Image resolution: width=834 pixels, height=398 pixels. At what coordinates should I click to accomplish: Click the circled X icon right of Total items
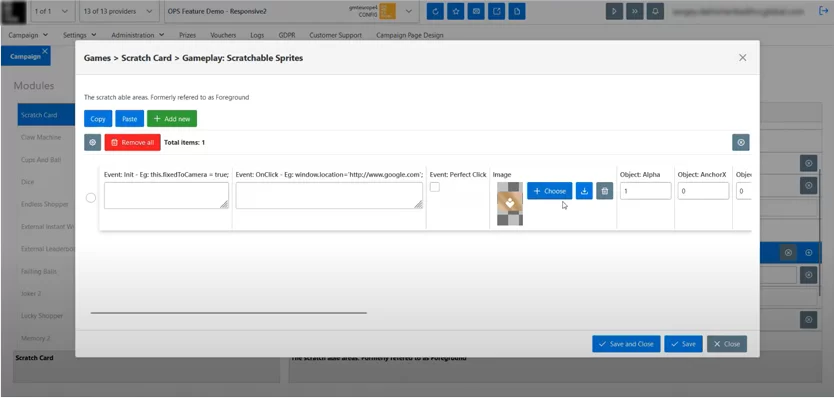pos(741,143)
